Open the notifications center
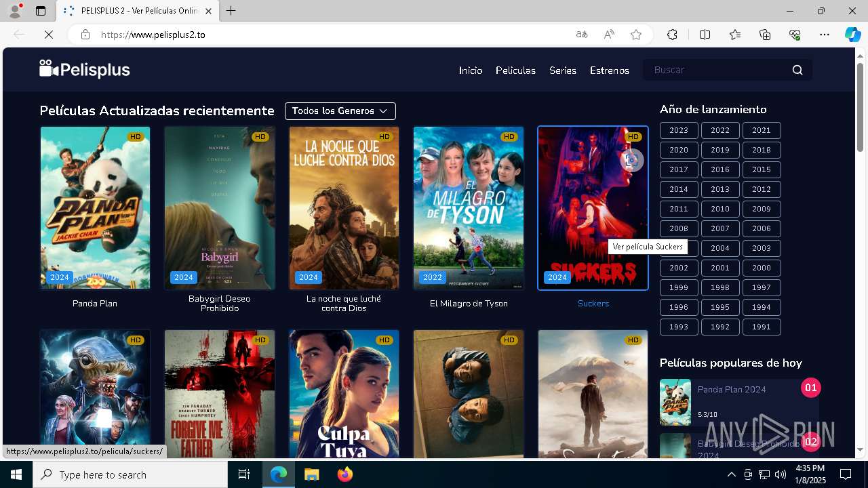Viewport: 868px width, 488px height. [846, 474]
